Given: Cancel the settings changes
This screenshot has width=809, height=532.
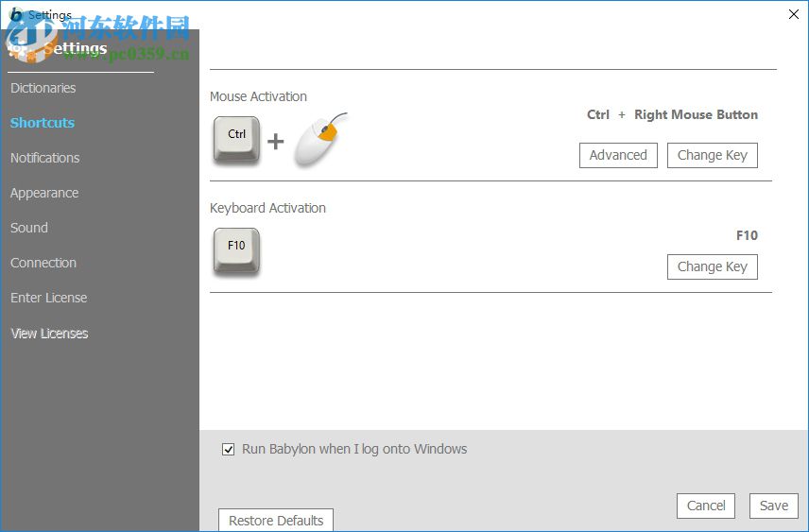Looking at the screenshot, I should click(706, 506).
